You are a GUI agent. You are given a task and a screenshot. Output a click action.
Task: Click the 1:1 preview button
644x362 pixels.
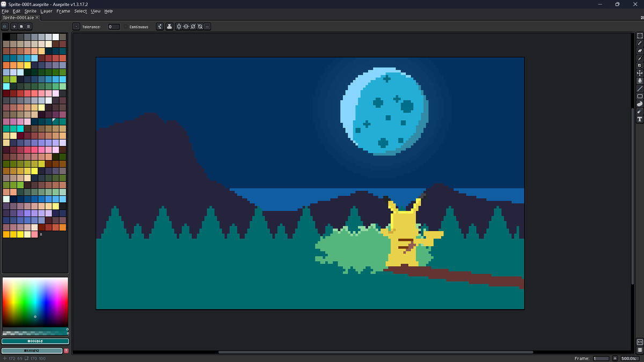pos(640,342)
